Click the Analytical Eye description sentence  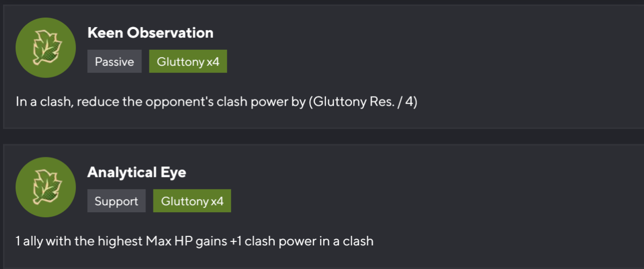pyautogui.click(x=194, y=241)
